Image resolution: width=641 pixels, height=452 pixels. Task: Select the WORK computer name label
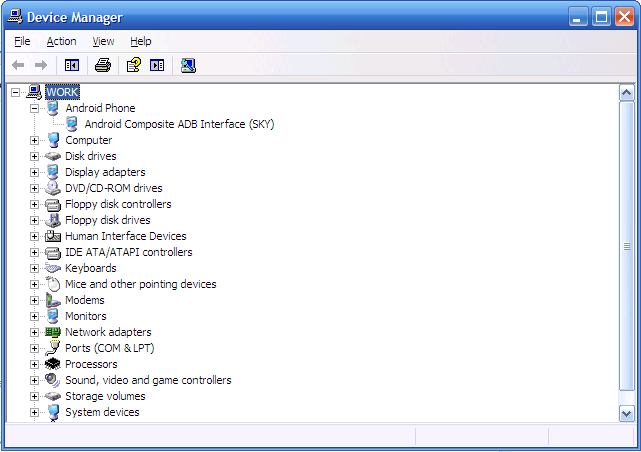[62, 92]
